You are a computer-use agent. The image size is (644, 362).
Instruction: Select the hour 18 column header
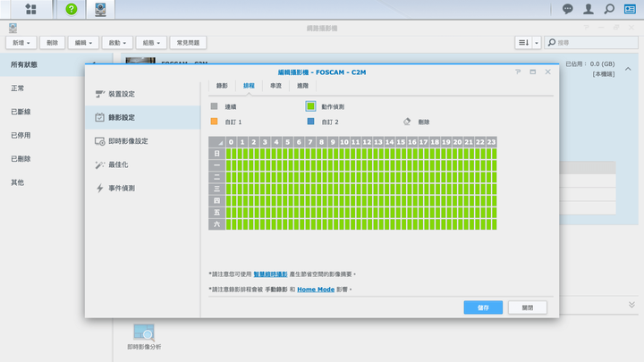(x=435, y=142)
